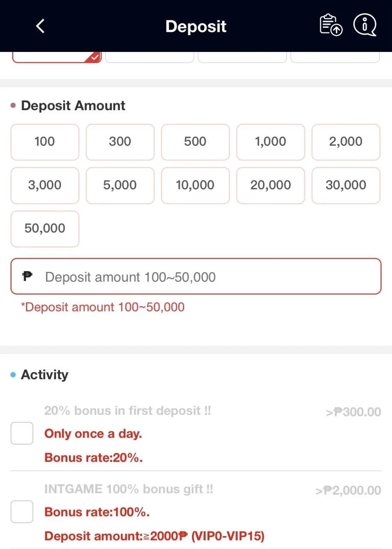Tap the 50,000 deposit amount

[45, 229]
